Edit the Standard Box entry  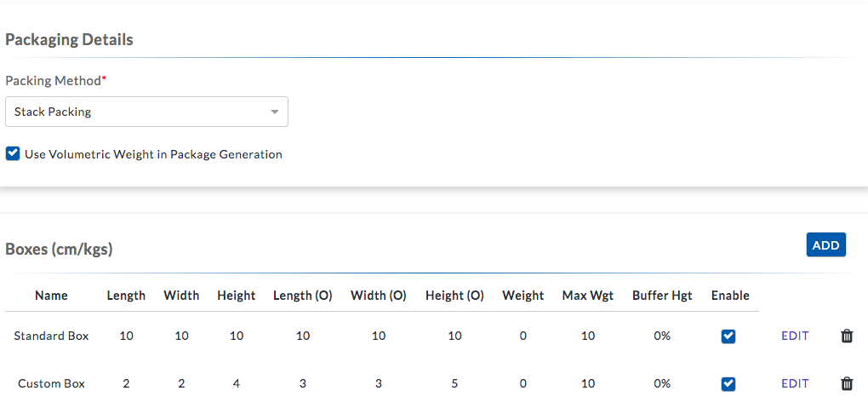pos(795,336)
